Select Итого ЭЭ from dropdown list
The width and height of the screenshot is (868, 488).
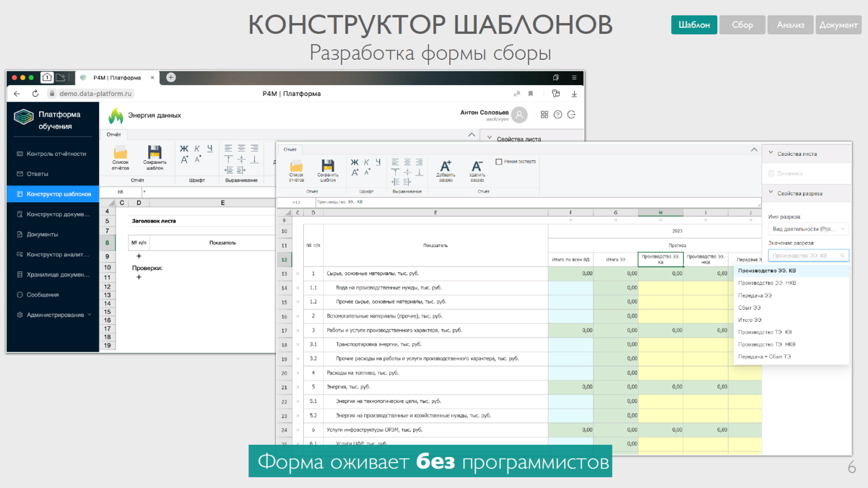[791, 320]
